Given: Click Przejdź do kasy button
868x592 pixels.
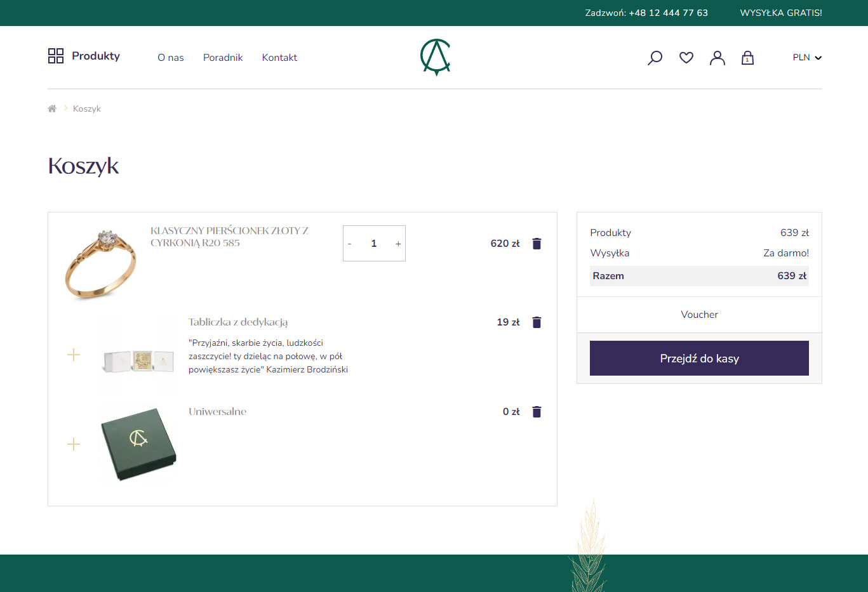Looking at the screenshot, I should 699,358.
